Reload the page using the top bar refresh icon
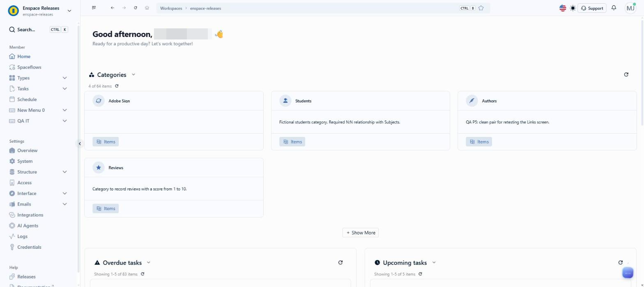The image size is (644, 287). point(136,8)
